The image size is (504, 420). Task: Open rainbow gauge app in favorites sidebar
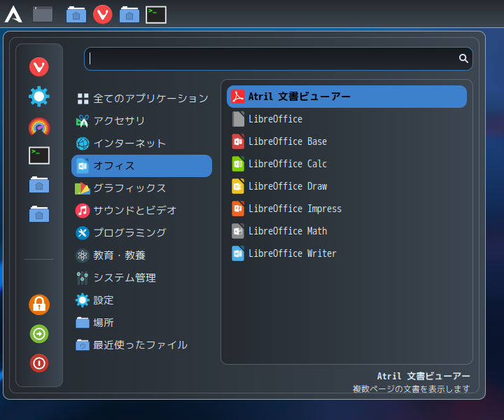click(x=39, y=126)
